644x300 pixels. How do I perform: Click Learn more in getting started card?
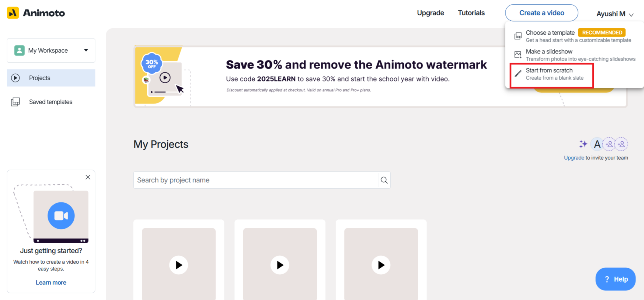pos(51,282)
